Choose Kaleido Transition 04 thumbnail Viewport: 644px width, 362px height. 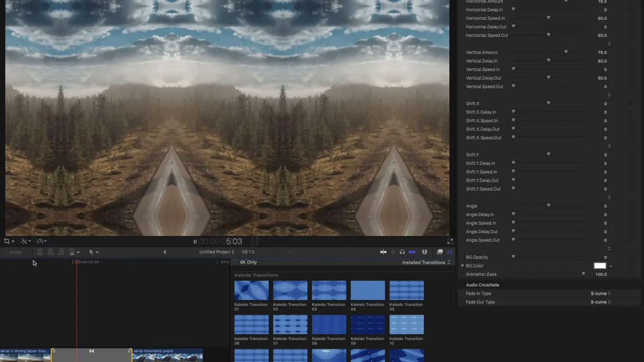(x=368, y=290)
